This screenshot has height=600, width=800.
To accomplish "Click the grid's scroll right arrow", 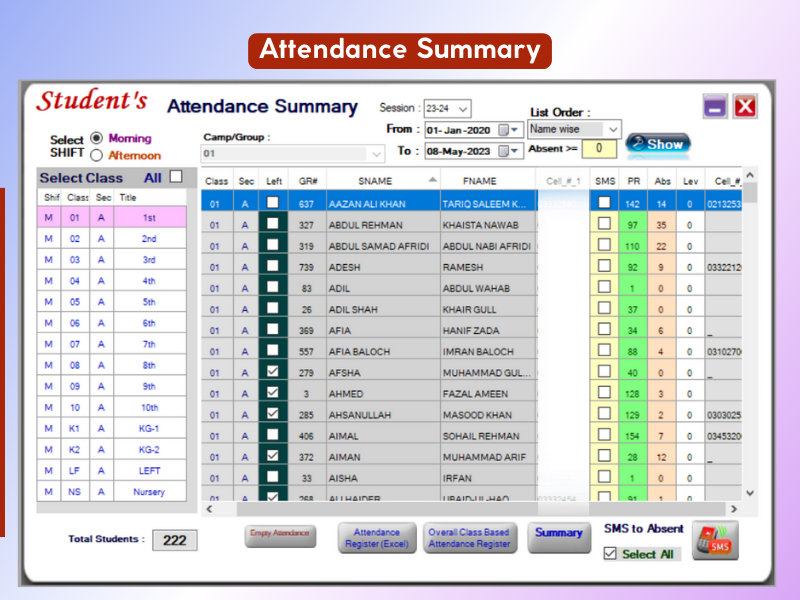I will pyautogui.click(x=732, y=509).
